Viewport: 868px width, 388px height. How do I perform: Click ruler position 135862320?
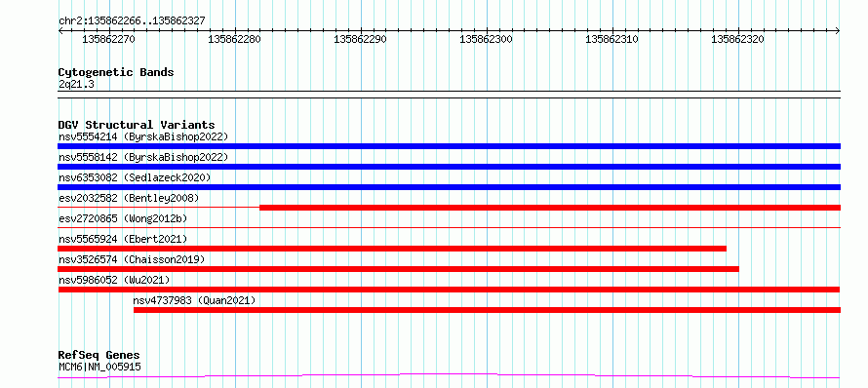pos(738,40)
